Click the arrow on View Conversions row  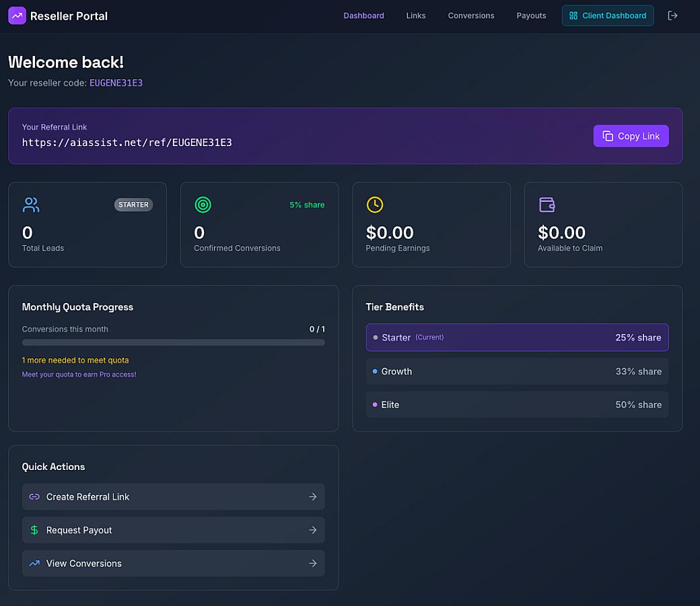[x=312, y=564]
